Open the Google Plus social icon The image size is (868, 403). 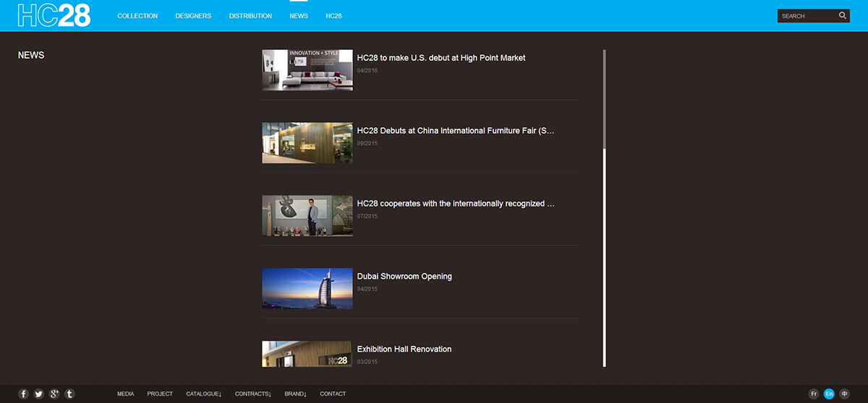54,394
